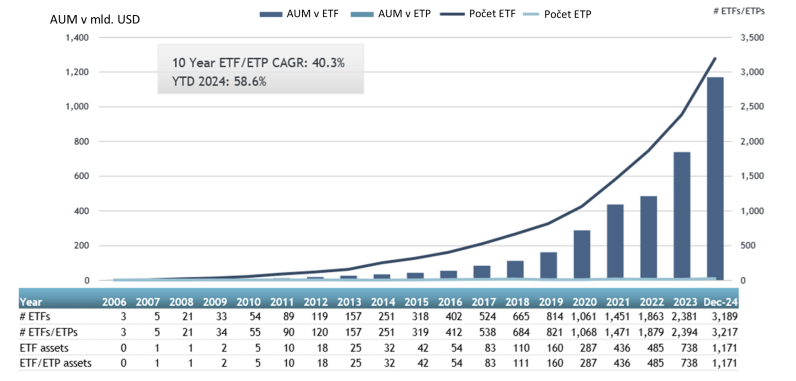Click the AUM v mld. USD axis title
Viewport: 796px width, 381px height.
click(x=94, y=20)
